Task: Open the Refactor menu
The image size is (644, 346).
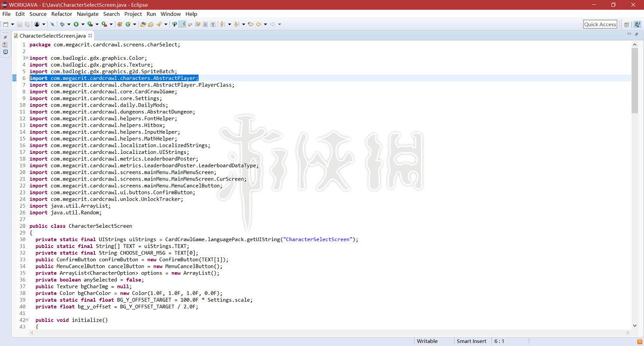Action: point(62,14)
